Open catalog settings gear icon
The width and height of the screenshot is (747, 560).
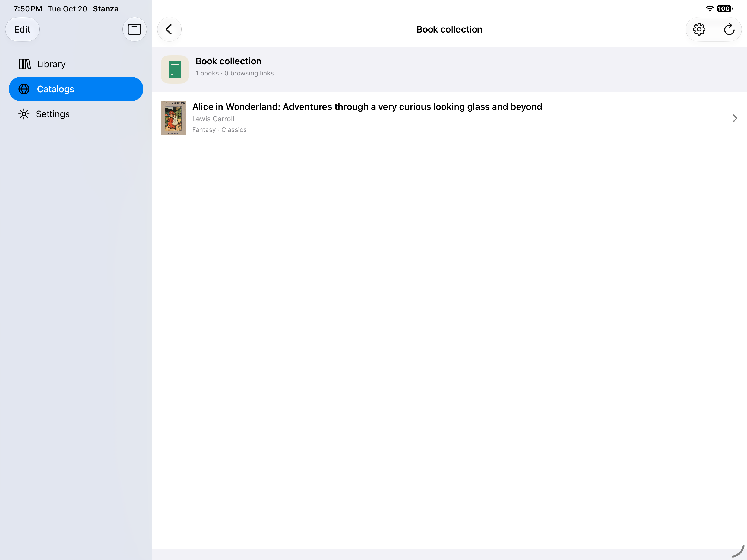point(699,29)
